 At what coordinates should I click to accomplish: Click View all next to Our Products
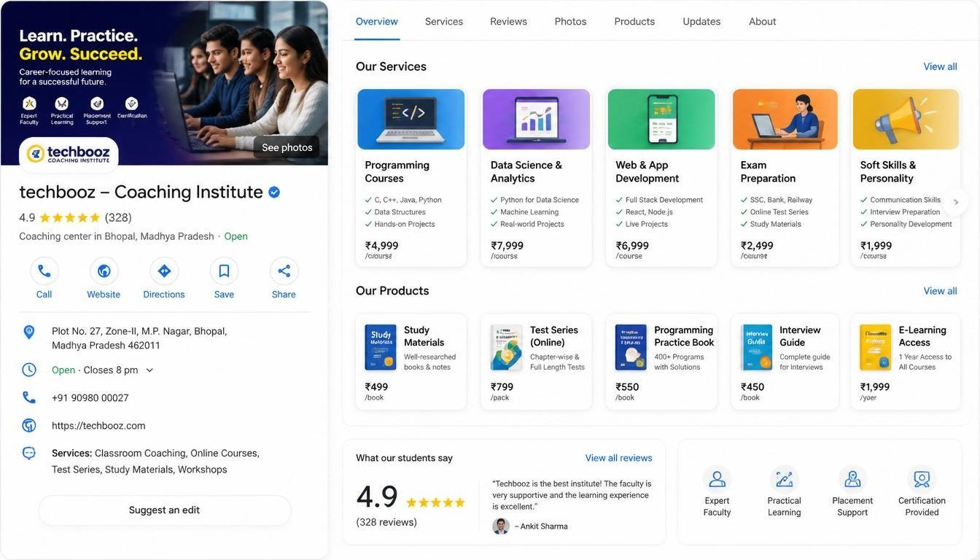tap(940, 291)
